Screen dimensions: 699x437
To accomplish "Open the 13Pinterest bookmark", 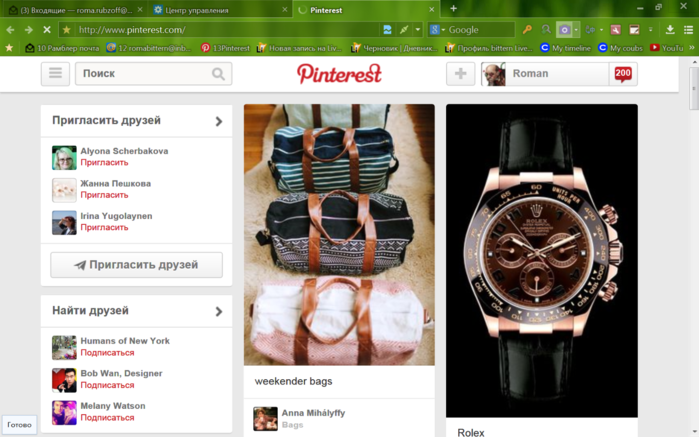I will point(225,48).
